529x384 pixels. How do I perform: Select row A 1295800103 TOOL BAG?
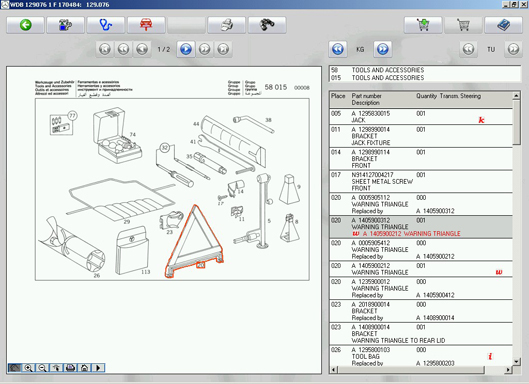click(x=421, y=356)
